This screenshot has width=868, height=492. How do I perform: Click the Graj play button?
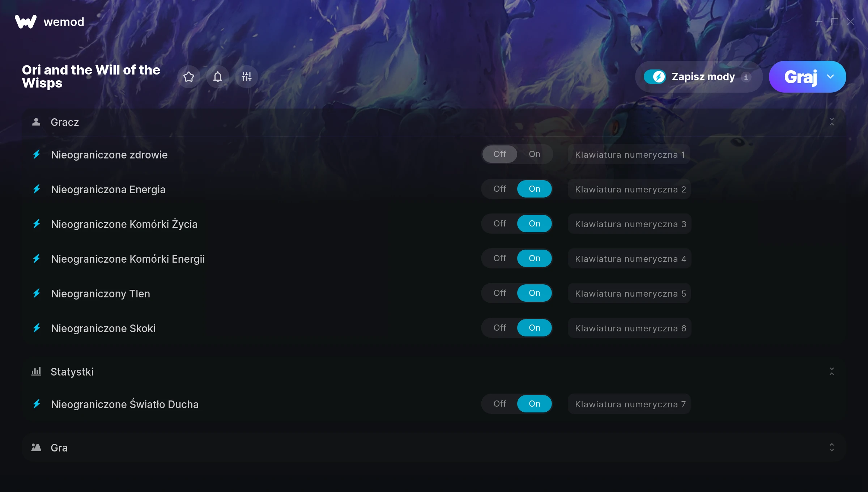(x=800, y=77)
